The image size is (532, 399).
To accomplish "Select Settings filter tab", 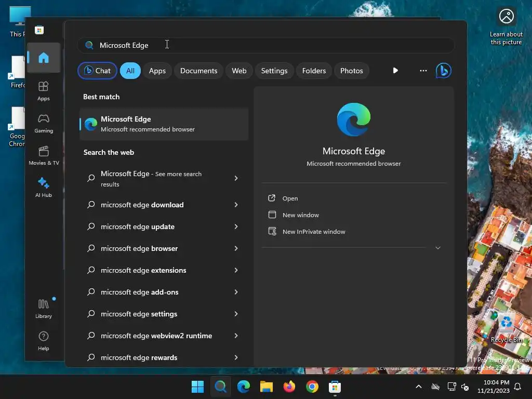I will coord(274,71).
